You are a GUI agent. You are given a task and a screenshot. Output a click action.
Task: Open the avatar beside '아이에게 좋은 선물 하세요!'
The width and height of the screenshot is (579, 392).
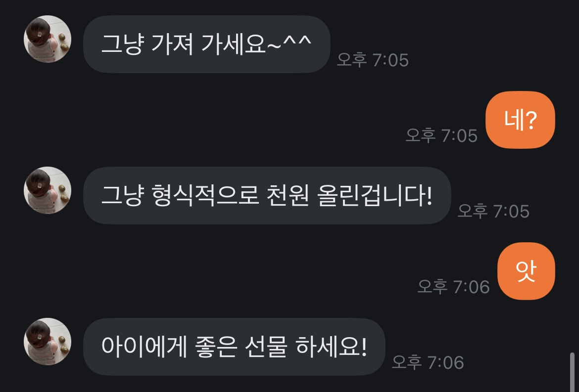[48, 342]
